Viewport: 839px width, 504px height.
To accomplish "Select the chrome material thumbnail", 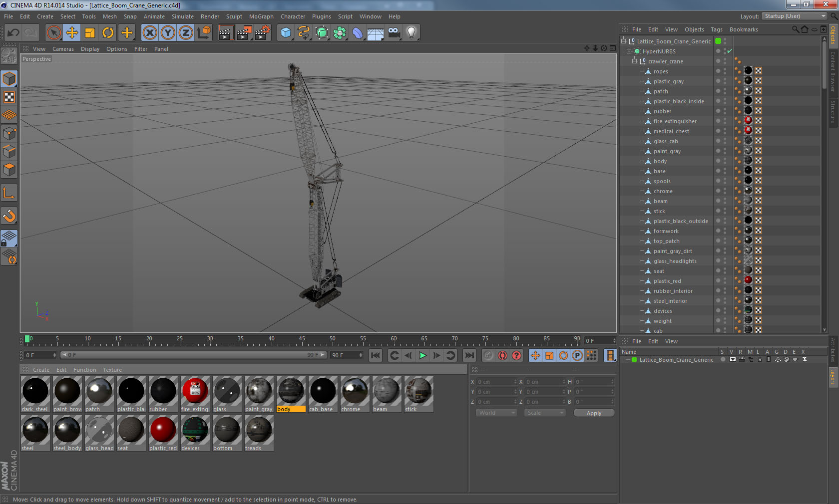I will tap(355, 394).
